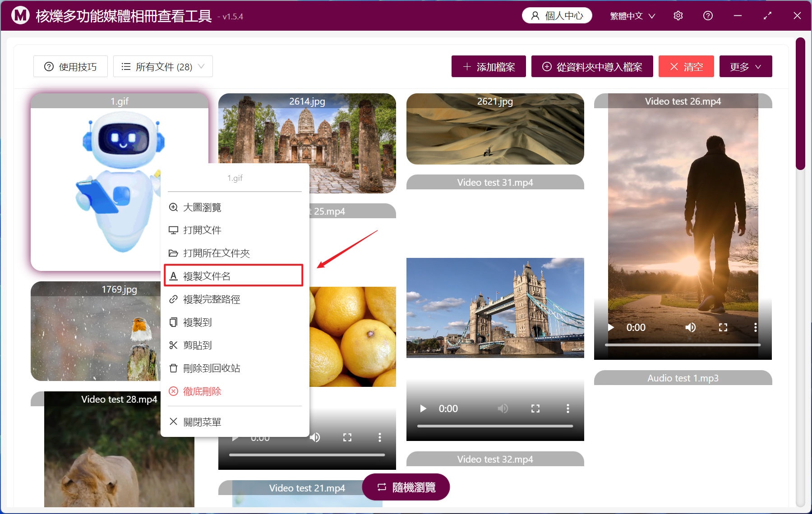Open 個人中心 user center
Image resolution: width=812 pixels, height=514 pixels.
click(557, 16)
